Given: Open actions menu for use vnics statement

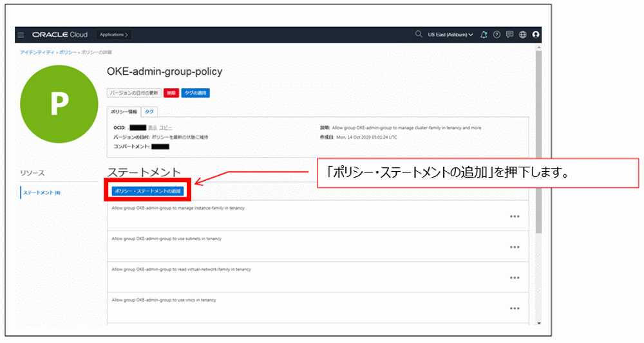Looking at the screenshot, I should tap(515, 308).
